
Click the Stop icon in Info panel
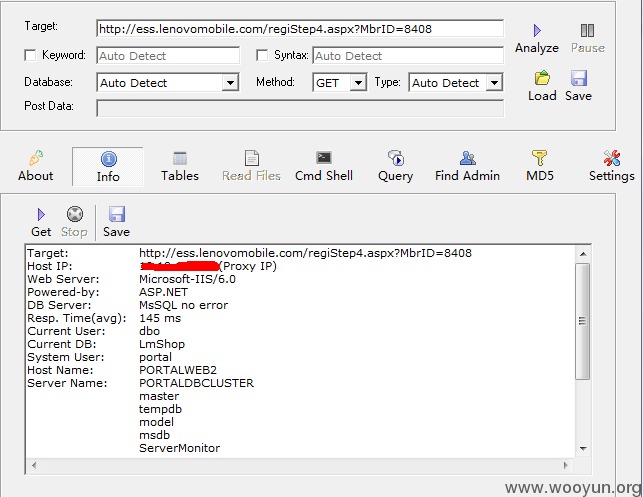point(74,214)
